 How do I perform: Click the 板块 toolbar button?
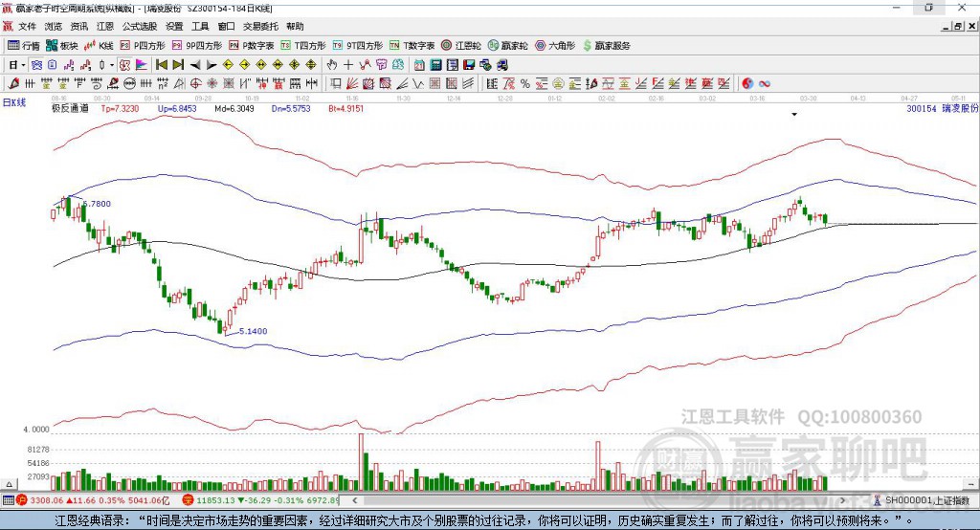[62, 46]
